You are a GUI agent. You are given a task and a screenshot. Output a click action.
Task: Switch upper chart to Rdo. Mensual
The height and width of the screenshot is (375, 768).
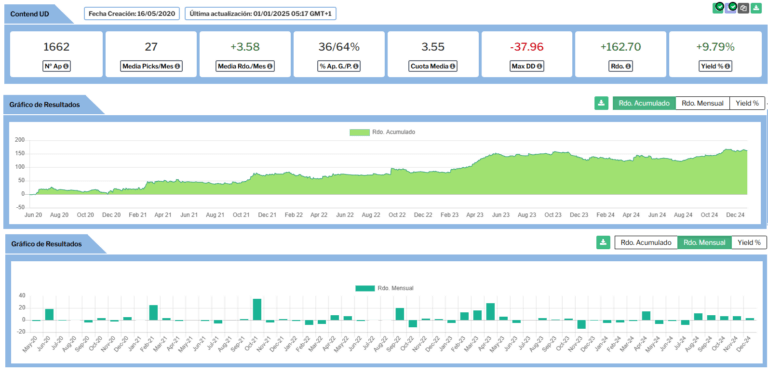pyautogui.click(x=702, y=103)
